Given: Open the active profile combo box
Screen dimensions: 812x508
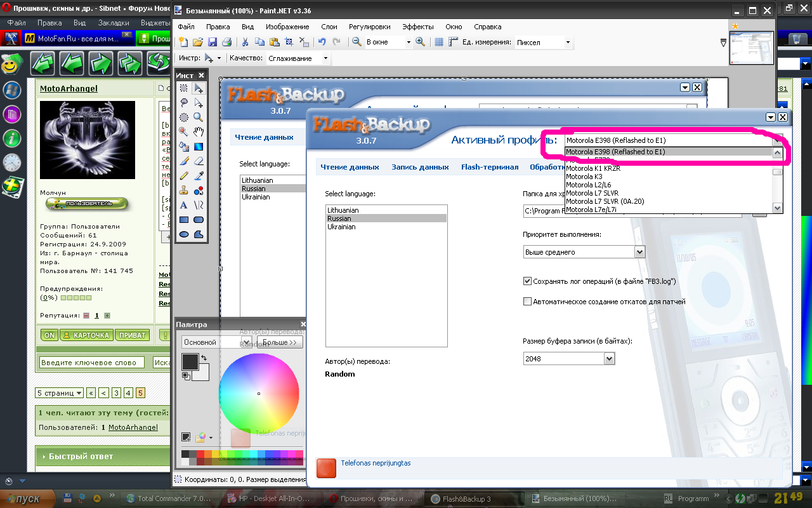Looking at the screenshot, I should [674, 140].
